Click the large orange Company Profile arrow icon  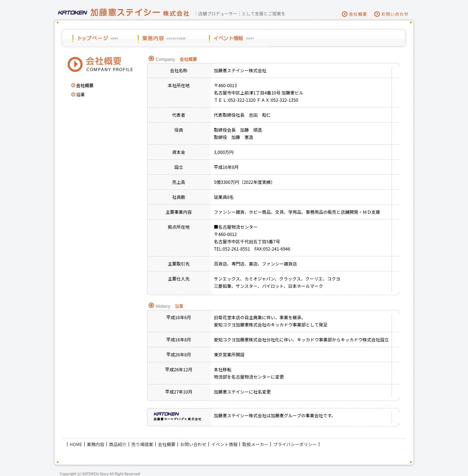[75, 65]
